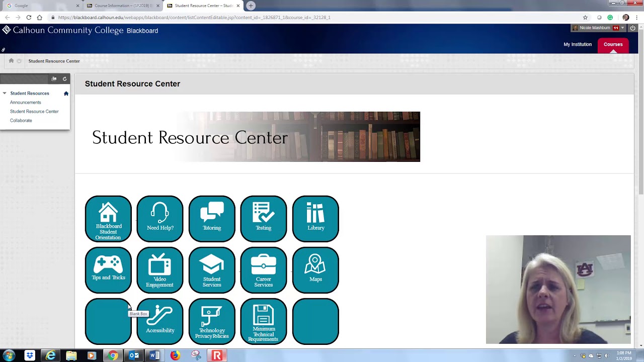Open the Announcements menu link
Image resolution: width=644 pixels, height=362 pixels.
pyautogui.click(x=26, y=103)
